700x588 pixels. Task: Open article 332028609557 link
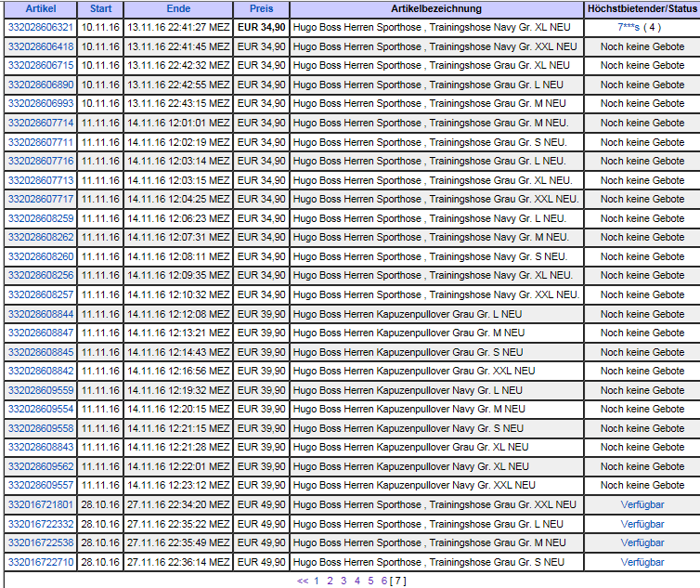coord(41,485)
